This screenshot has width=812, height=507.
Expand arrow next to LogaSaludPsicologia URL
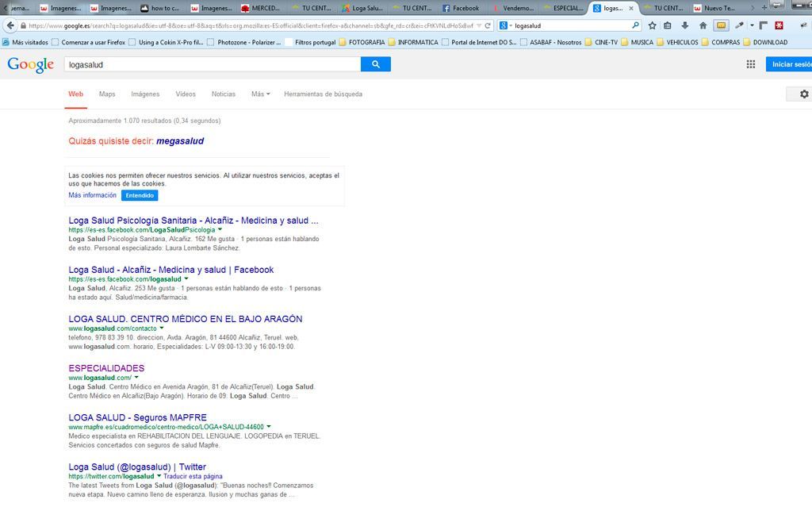tap(220, 229)
